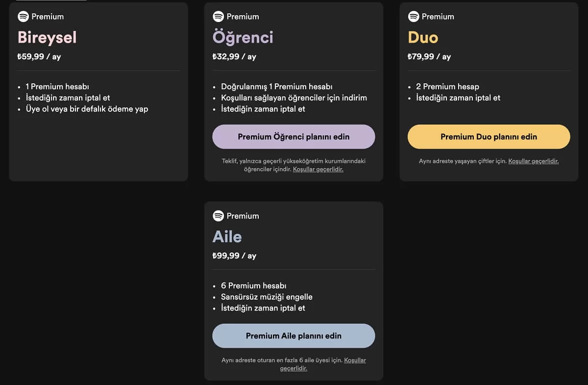Click Spotify logo on Aile card

point(218,216)
